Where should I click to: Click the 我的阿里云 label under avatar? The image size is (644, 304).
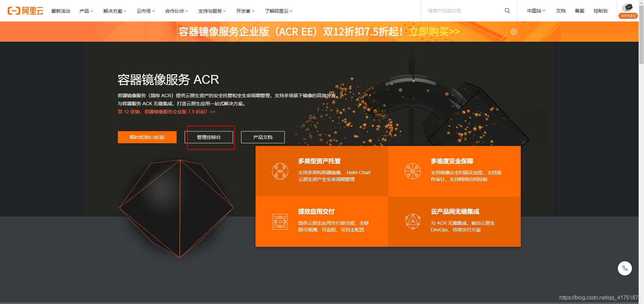pyautogui.click(x=628, y=16)
